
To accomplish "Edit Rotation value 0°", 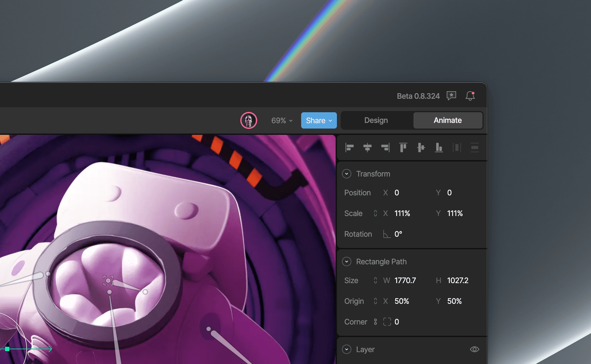I will click(x=398, y=234).
